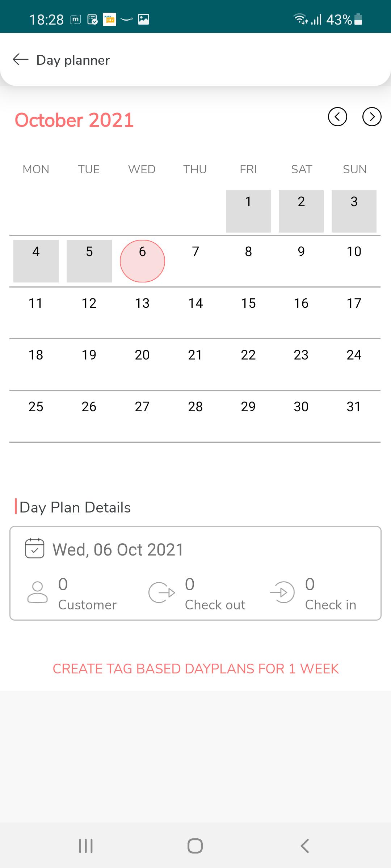The width and height of the screenshot is (391, 868).
Task: Tap greyed-out date 1
Action: point(248,211)
